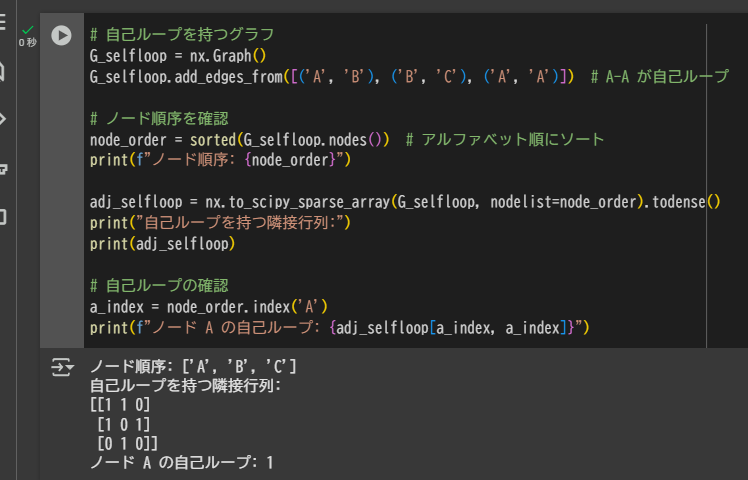Image resolution: width=748 pixels, height=480 pixels.
Task: Click the print line with 'ノード A の自己ループ' in code
Action: [x=340, y=328]
